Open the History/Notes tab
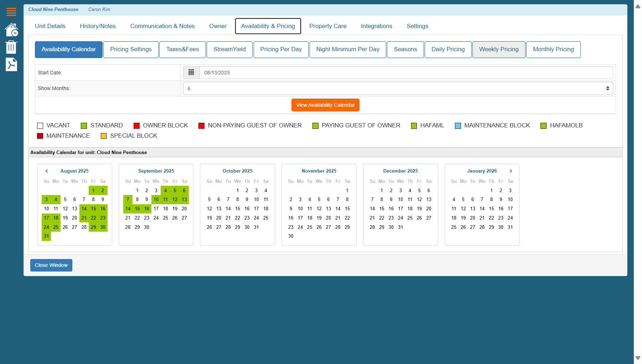This screenshot has height=364, width=642. (x=98, y=26)
